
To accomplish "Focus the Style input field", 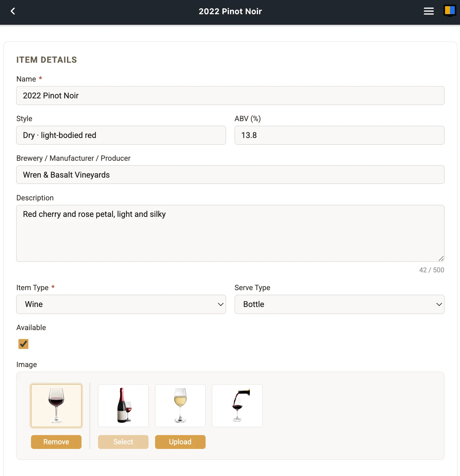I will click(121, 135).
